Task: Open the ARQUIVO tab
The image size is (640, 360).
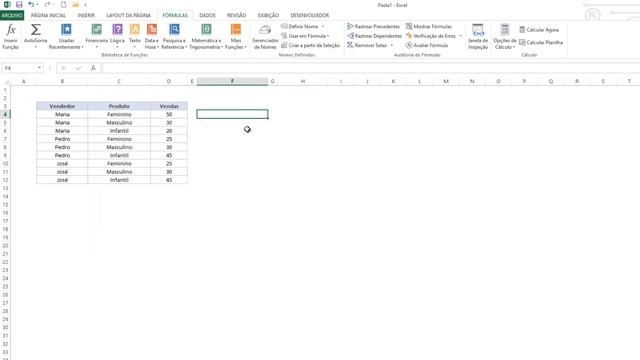Action: tap(12, 15)
